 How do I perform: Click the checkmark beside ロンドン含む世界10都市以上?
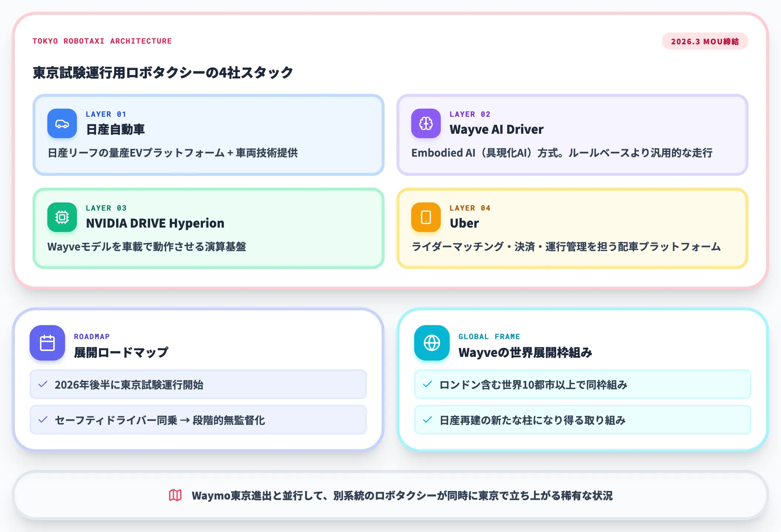pyautogui.click(x=427, y=384)
